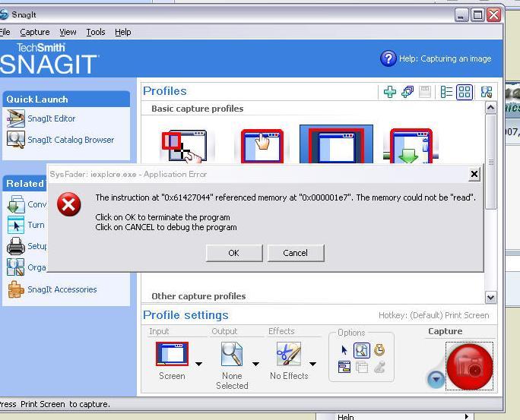Screen dimensions: 520x420
Task: Click OK to terminate the program
Action: [x=234, y=253]
